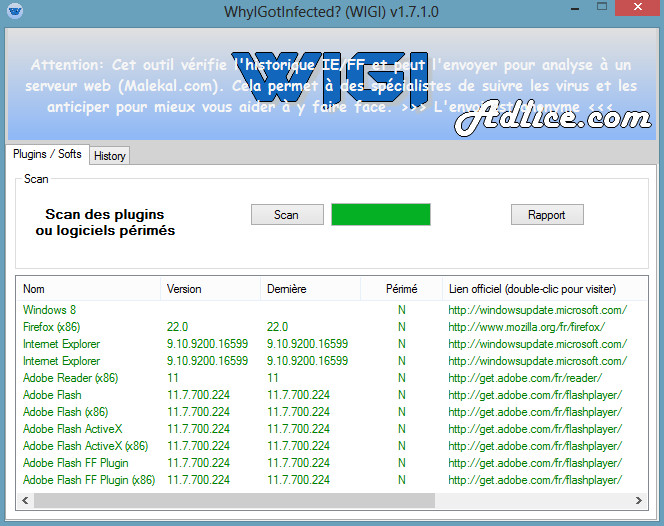Image resolution: width=664 pixels, height=526 pixels.
Task: Open flashplayer link for Adobe Flash (x86)
Action: click(x=535, y=412)
